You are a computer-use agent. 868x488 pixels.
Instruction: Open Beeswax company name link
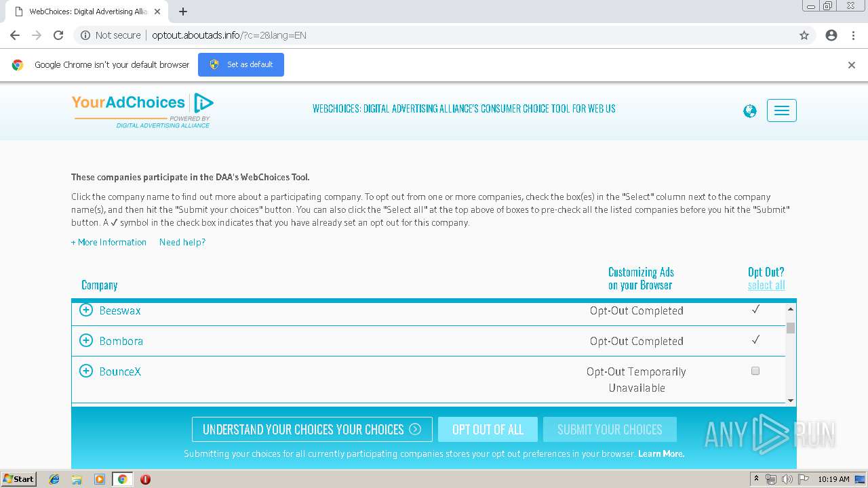pyautogui.click(x=120, y=310)
